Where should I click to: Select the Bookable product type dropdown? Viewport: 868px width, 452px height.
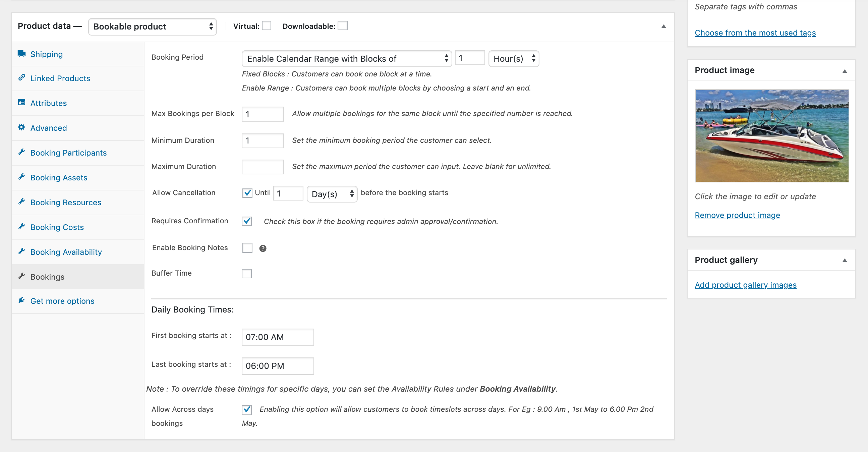152,26
